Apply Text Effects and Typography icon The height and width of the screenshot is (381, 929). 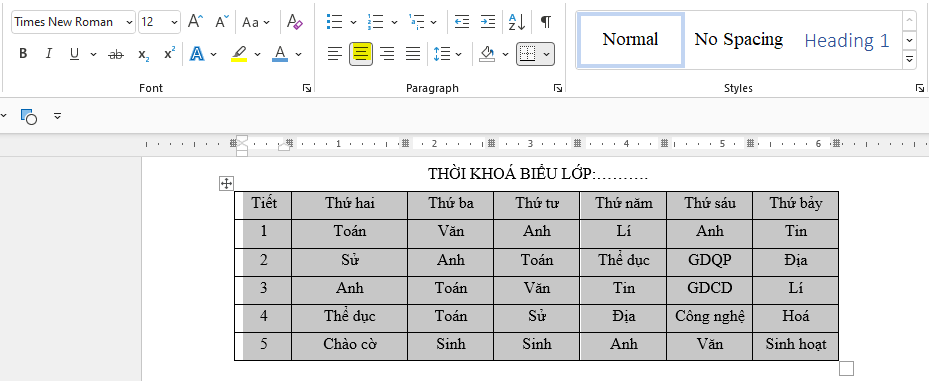coord(197,54)
